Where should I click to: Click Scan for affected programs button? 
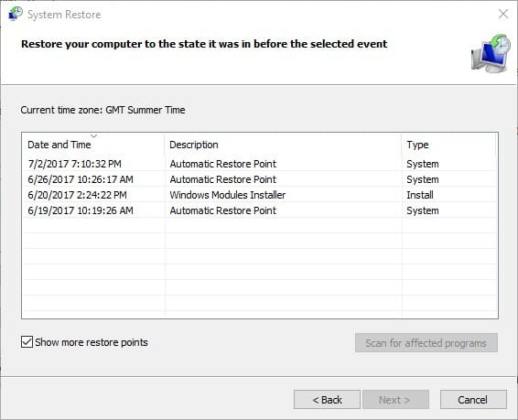(426, 343)
